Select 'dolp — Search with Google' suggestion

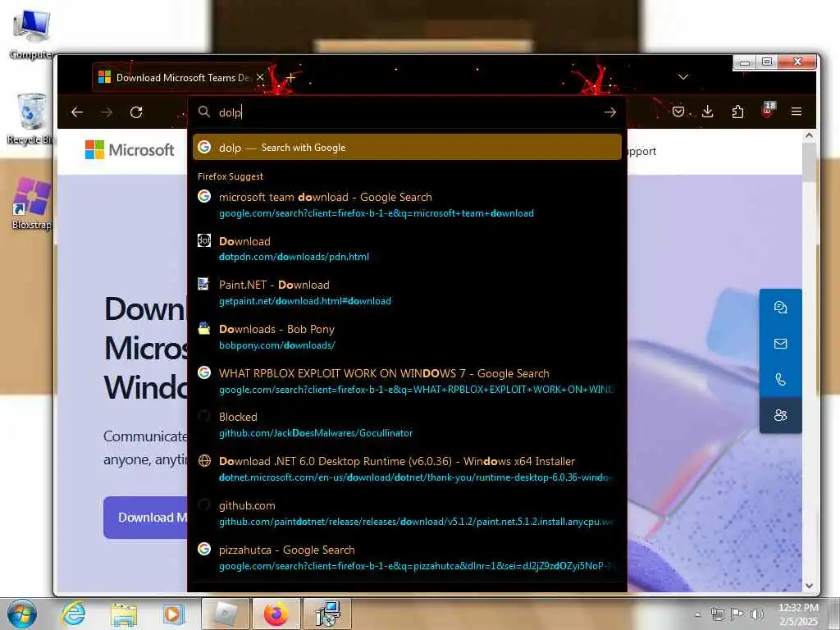click(407, 148)
